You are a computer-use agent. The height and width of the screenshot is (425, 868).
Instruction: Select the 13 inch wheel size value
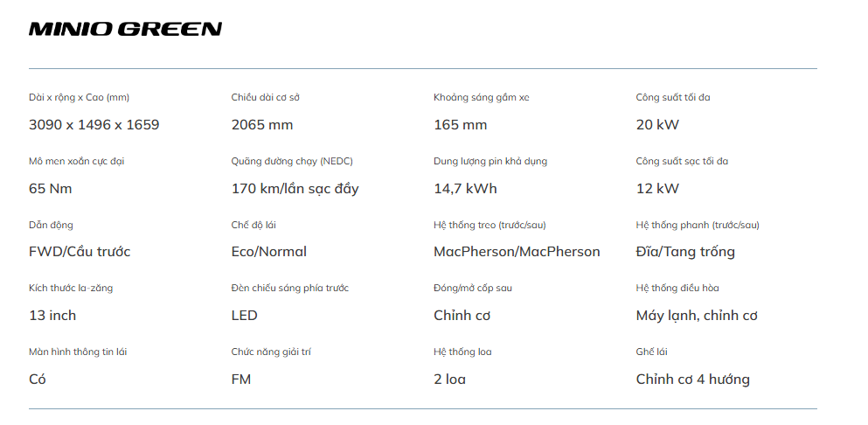tap(52, 316)
